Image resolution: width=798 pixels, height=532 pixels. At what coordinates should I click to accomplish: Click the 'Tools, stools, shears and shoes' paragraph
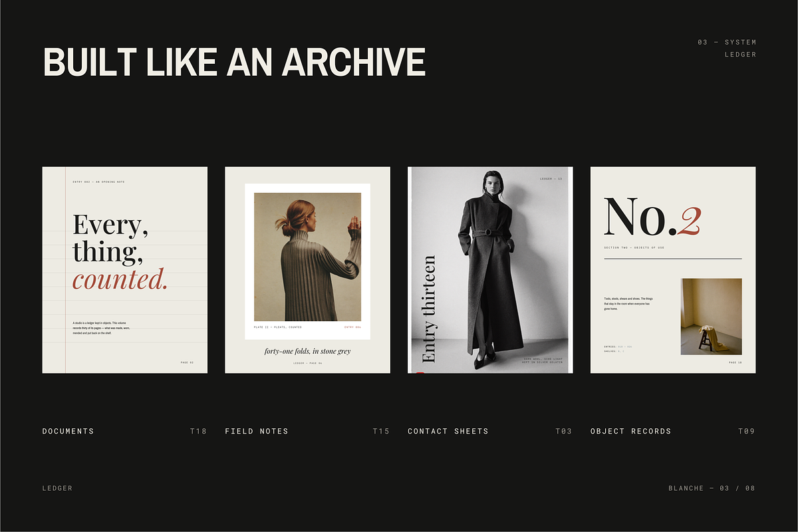(x=627, y=304)
